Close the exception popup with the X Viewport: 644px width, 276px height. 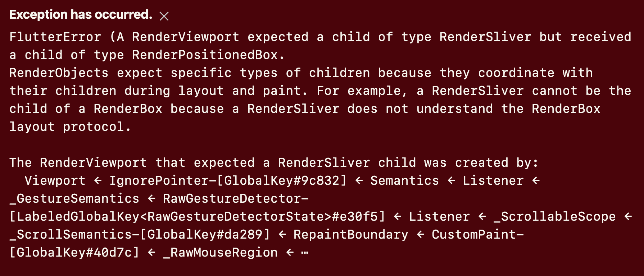click(x=164, y=16)
